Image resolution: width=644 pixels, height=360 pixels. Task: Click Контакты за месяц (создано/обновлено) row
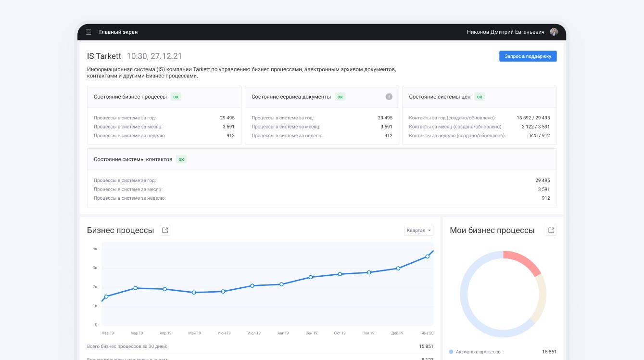point(480,127)
